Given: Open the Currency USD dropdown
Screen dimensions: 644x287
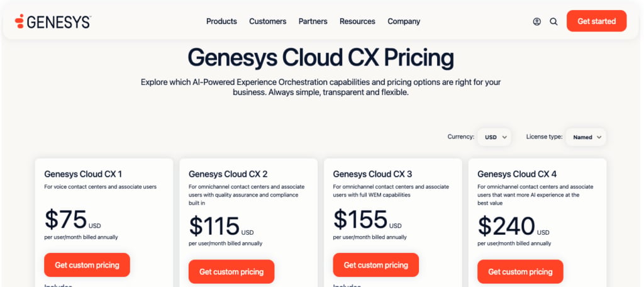Looking at the screenshot, I should [x=494, y=137].
